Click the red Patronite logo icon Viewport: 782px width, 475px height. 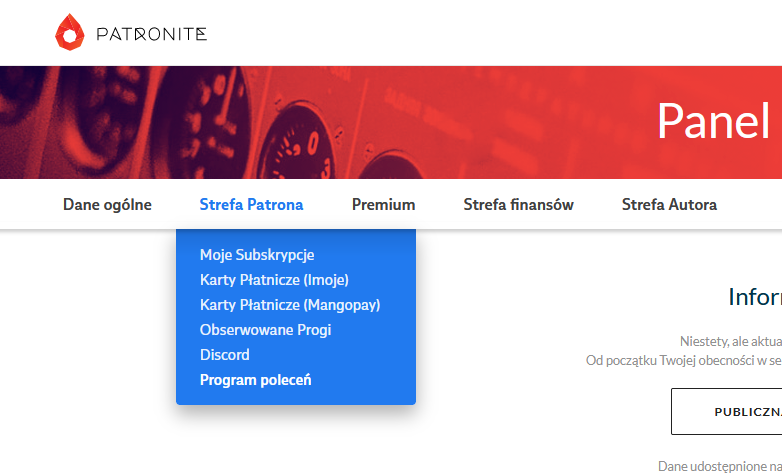coord(71,33)
